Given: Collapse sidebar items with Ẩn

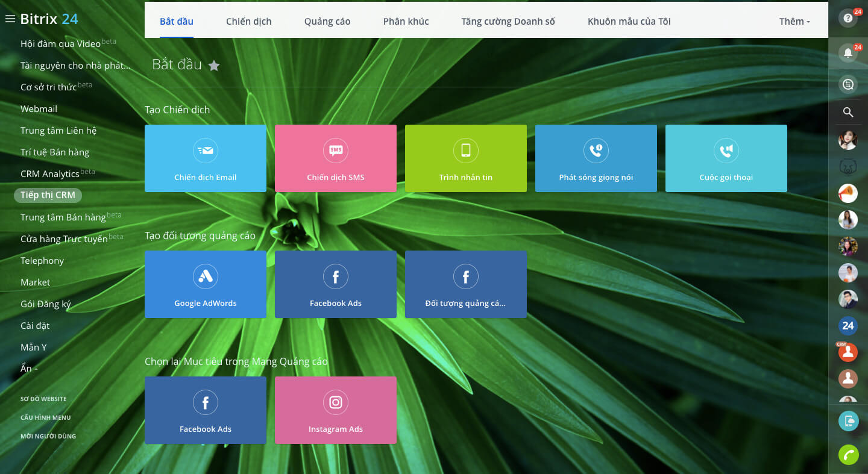Looking at the screenshot, I should tap(29, 369).
